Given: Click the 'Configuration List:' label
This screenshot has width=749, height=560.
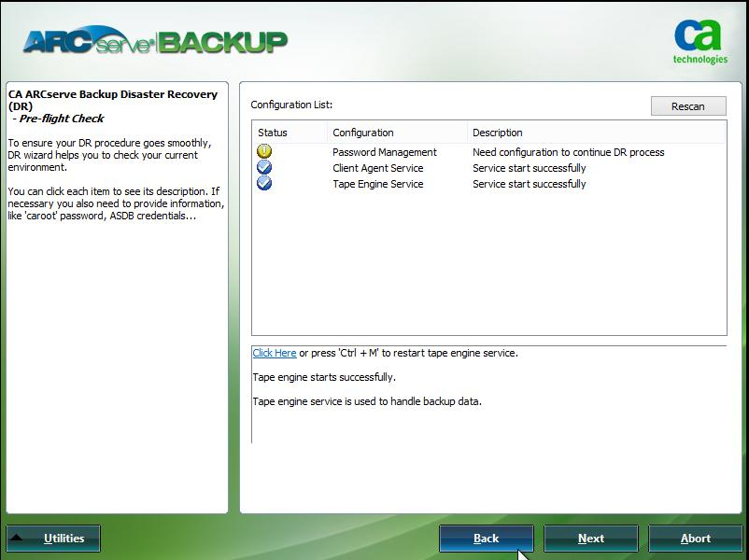Looking at the screenshot, I should click(291, 105).
